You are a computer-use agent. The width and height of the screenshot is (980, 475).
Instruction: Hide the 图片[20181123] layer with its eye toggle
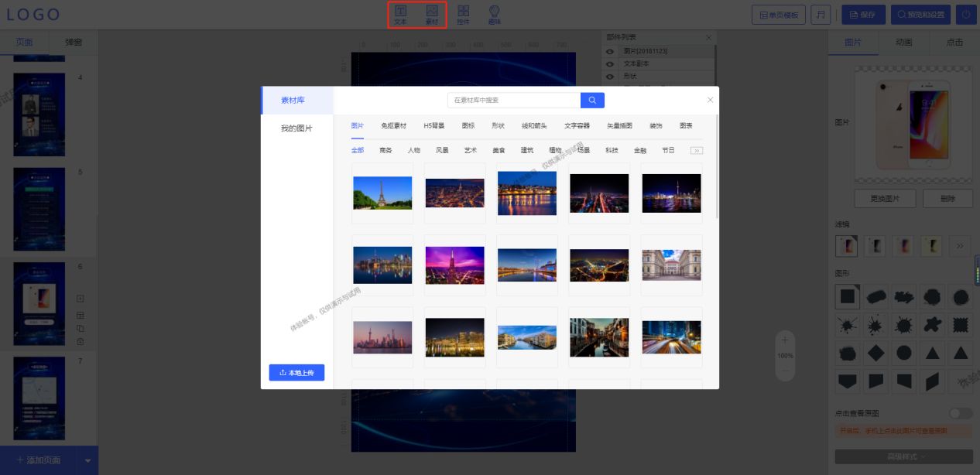609,51
